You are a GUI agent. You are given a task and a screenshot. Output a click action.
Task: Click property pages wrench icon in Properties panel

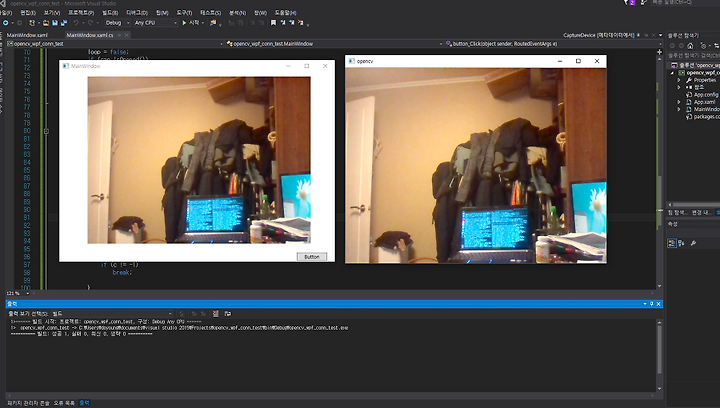coord(693,243)
